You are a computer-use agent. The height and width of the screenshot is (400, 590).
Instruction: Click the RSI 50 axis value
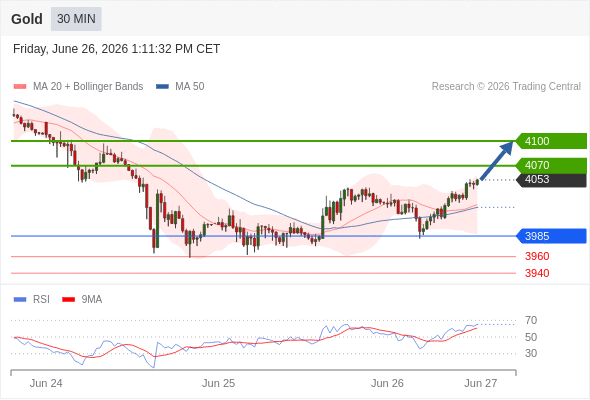tap(531, 337)
